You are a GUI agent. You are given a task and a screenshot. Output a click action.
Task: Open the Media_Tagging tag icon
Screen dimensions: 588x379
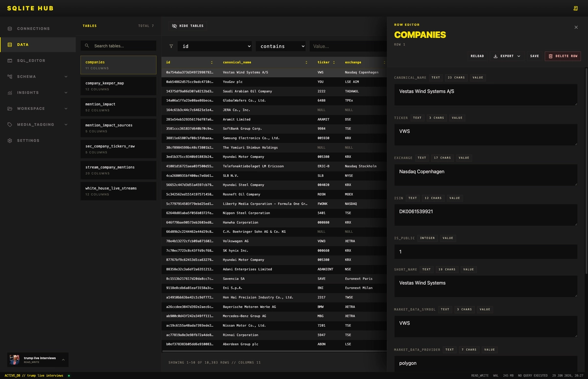pos(10,125)
